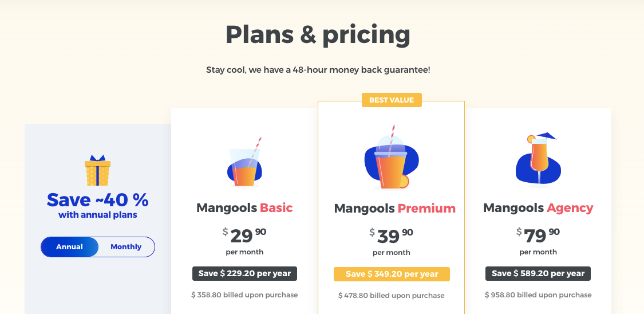The image size is (644, 314).
Task: Select the Annual billing option
Action: 69,247
